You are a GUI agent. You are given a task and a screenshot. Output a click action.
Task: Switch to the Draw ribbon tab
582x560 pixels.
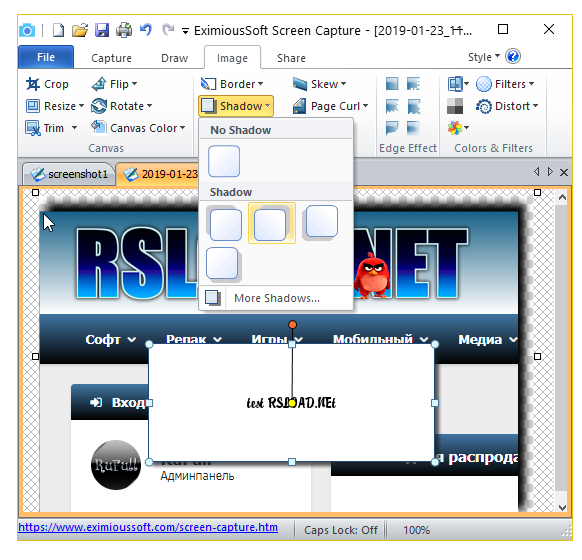pos(174,58)
